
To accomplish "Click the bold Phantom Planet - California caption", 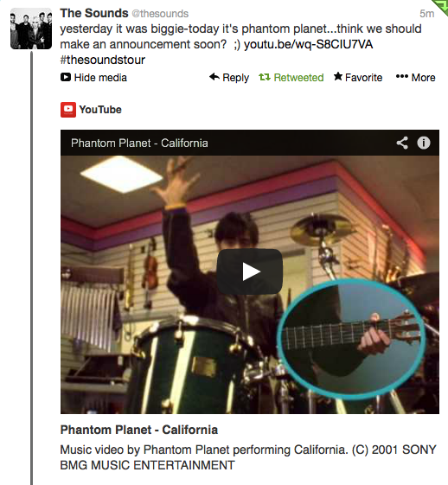I will click(x=139, y=430).
